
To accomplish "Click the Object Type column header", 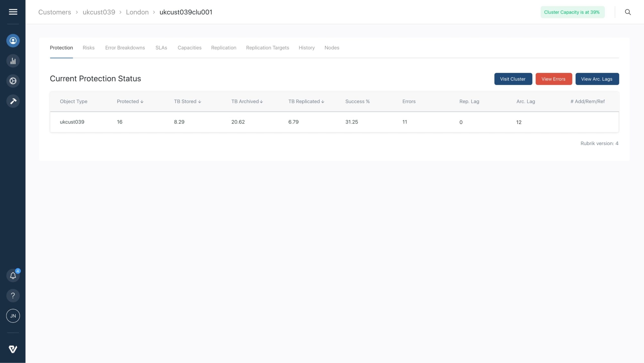I will coord(73,101).
